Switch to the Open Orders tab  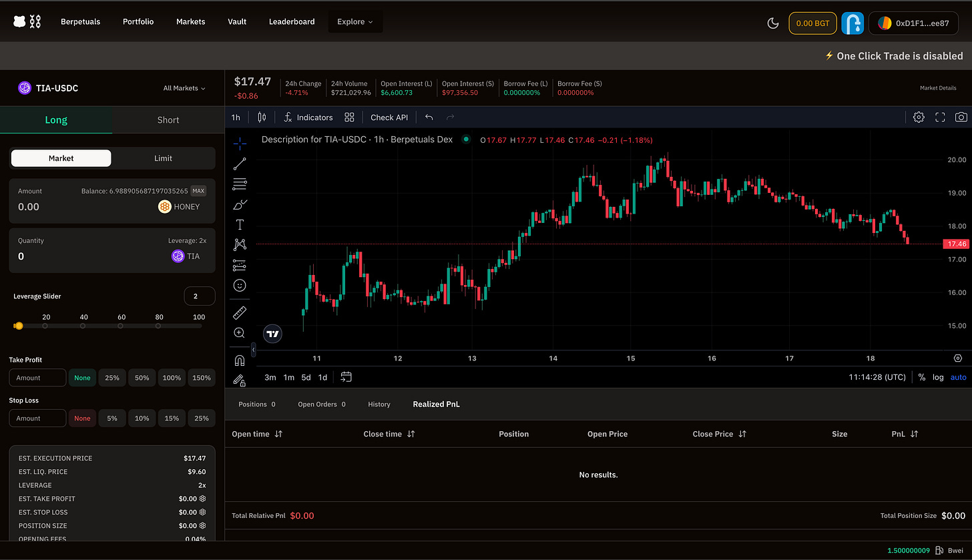[322, 404]
